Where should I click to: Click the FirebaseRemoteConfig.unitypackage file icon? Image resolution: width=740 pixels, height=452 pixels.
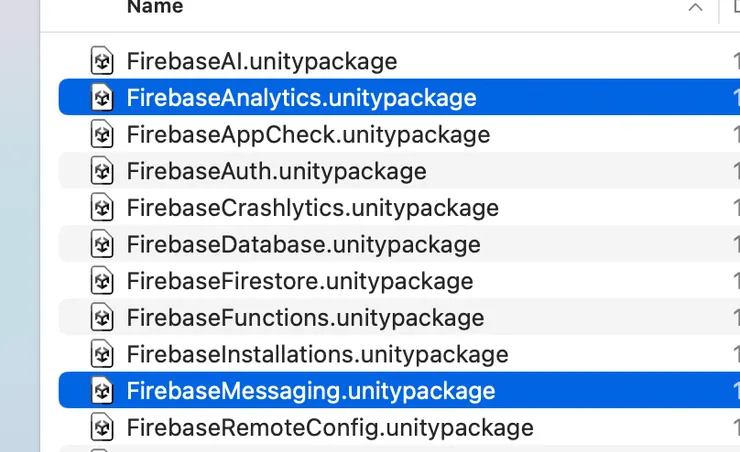pos(101,428)
